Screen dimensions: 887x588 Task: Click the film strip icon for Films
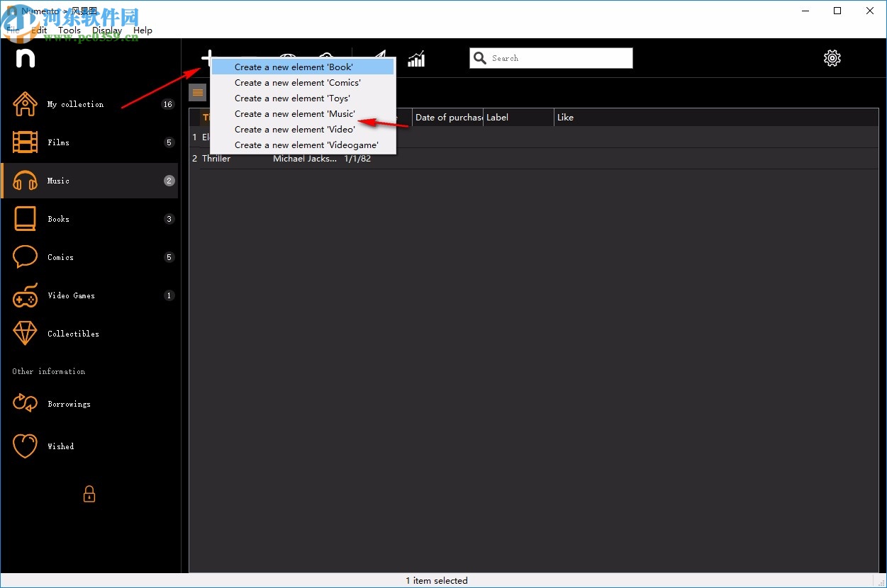click(25, 142)
